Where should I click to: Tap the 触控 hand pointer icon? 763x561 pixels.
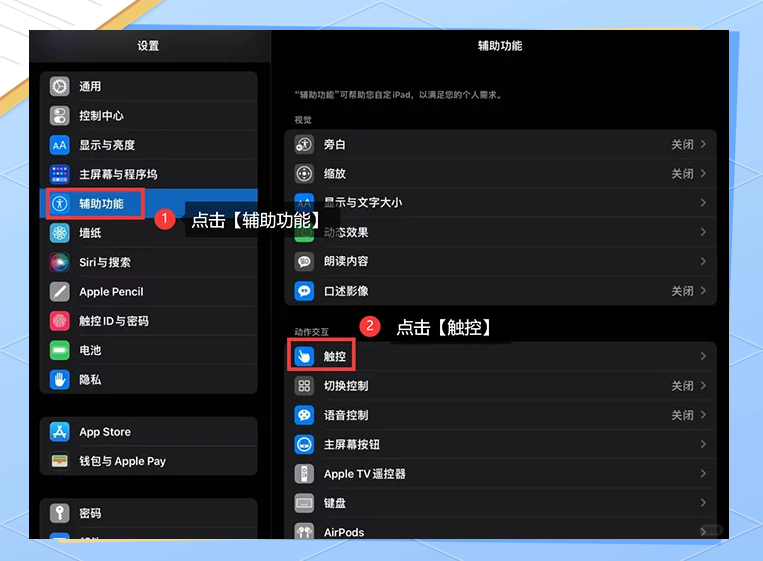[304, 356]
